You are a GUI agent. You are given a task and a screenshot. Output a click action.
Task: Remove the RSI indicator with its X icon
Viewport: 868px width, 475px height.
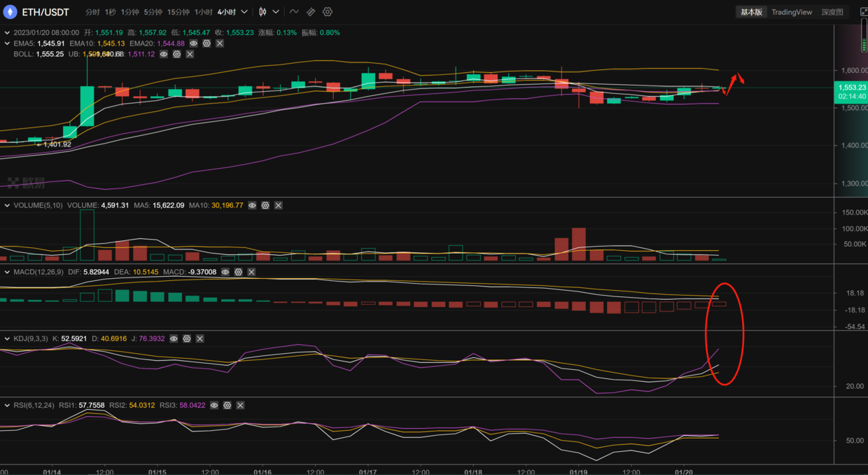tap(240, 405)
